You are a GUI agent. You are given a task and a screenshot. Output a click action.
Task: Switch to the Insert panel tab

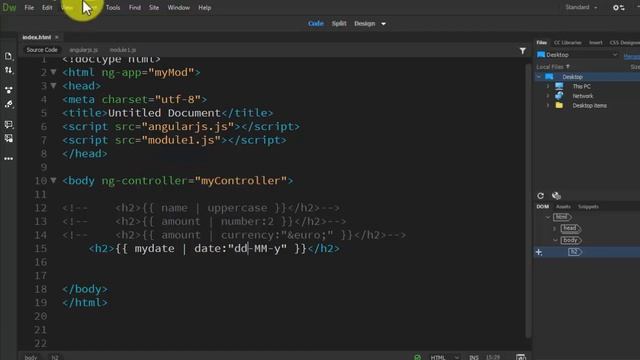(596, 42)
